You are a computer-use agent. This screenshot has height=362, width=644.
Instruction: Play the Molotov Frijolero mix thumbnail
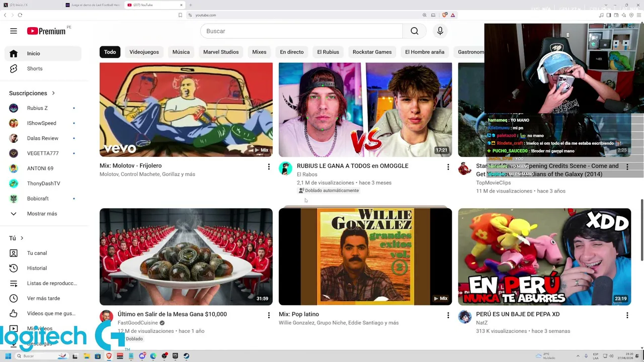click(186, 110)
